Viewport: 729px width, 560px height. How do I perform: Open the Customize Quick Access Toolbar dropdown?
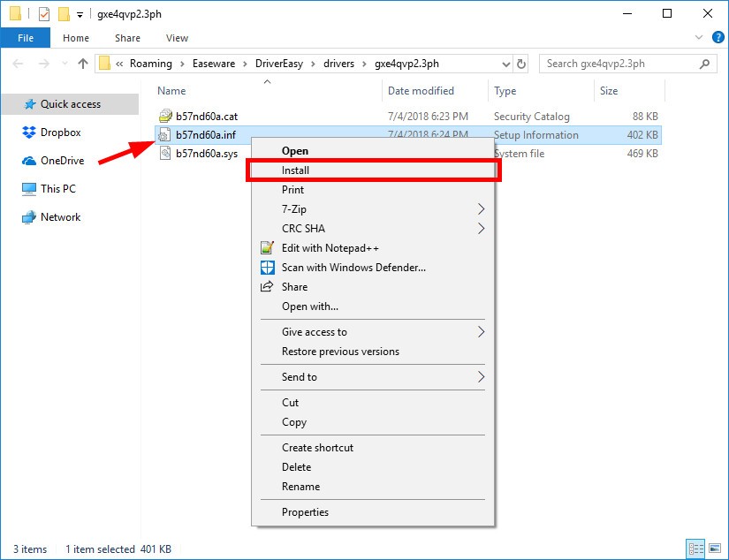pyautogui.click(x=80, y=15)
